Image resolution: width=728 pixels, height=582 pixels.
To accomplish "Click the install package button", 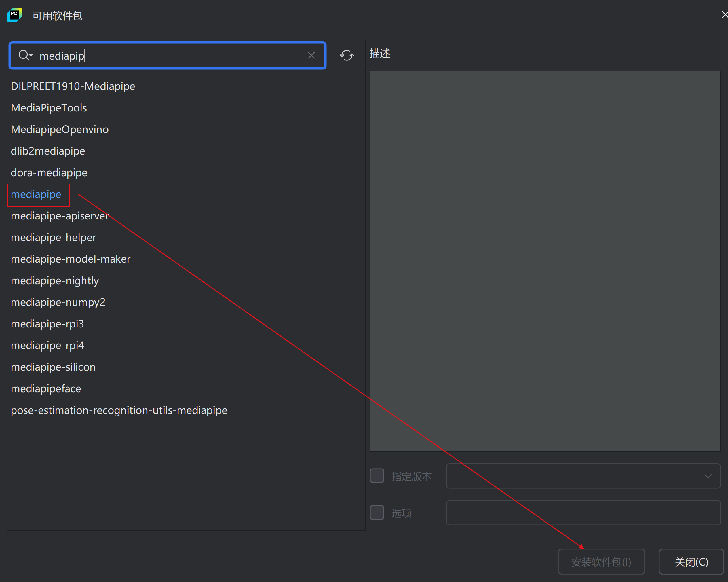I will point(601,562).
